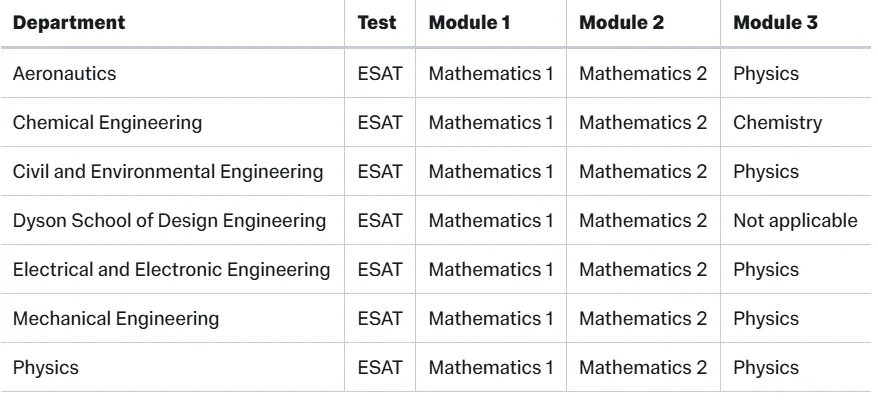Viewport: 878px width, 411px height.
Task: Click the Module 1 column header
Action: coord(469,23)
